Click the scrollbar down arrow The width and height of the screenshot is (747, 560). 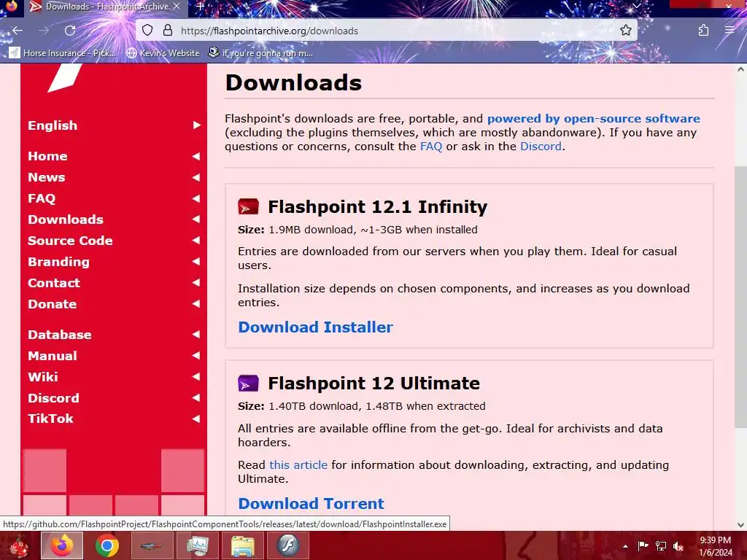[740, 524]
